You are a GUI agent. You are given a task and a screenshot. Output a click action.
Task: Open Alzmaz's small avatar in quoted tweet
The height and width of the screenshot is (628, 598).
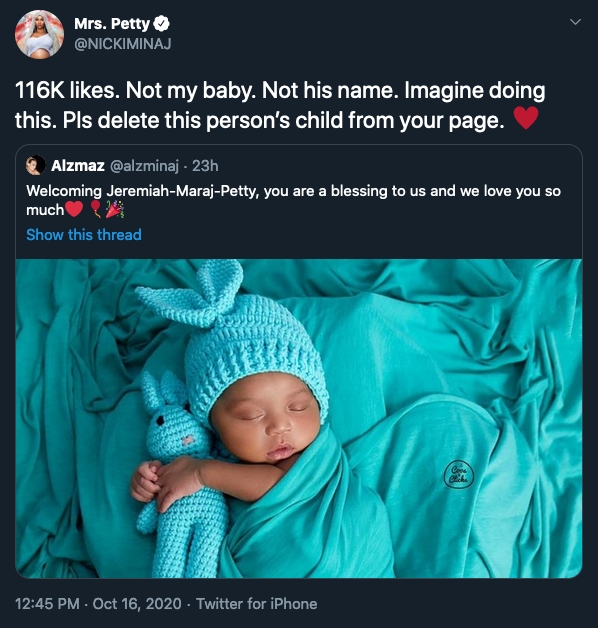pyautogui.click(x=36, y=165)
